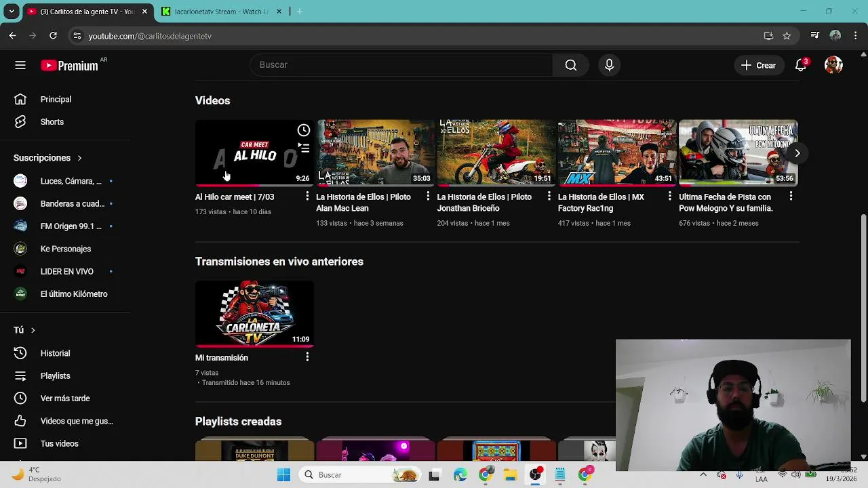
Task: Close the lacarlonetatv Stream tab
Action: point(279,12)
